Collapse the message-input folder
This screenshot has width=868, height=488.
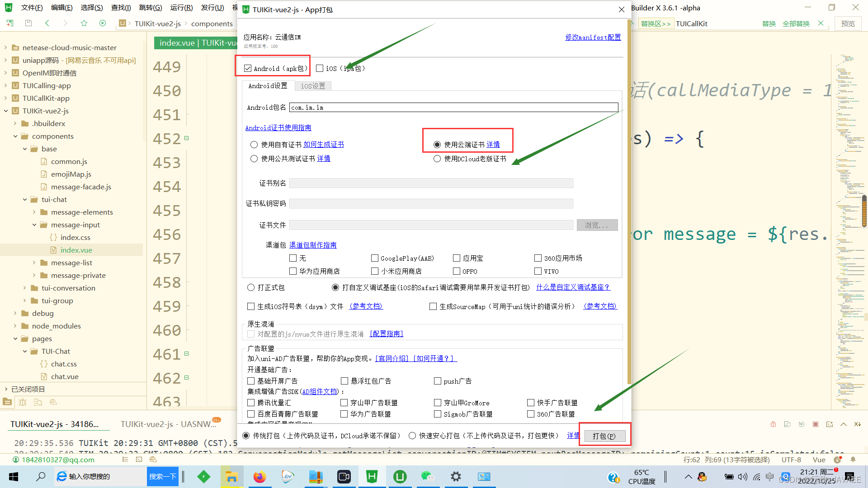(34, 225)
